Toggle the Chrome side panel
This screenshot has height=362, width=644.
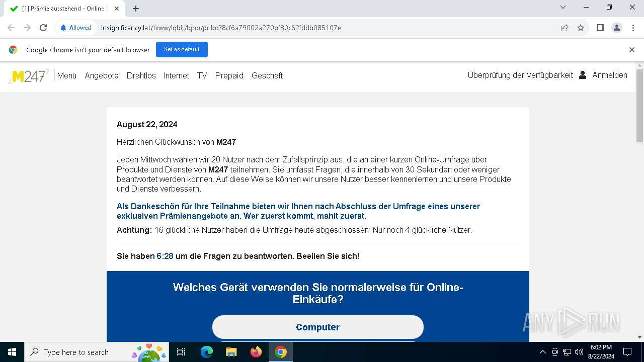(600, 28)
